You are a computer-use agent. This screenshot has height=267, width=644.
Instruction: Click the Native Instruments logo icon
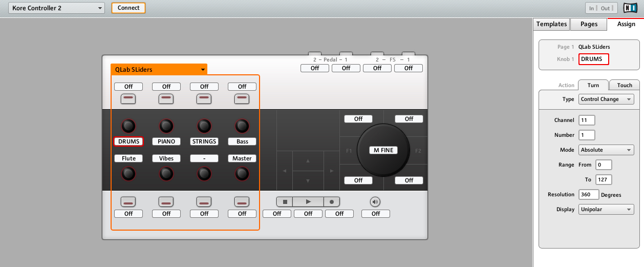coord(630,8)
